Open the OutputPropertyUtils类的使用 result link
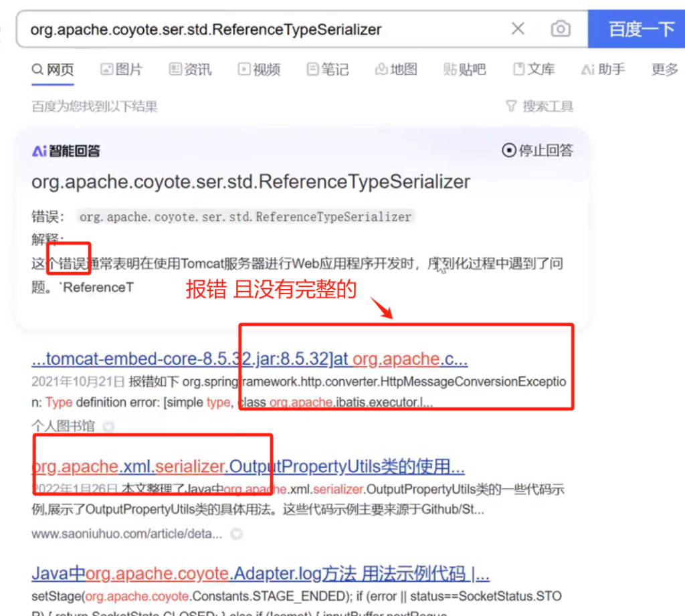Viewport: 685px width, 616px height. (x=248, y=467)
